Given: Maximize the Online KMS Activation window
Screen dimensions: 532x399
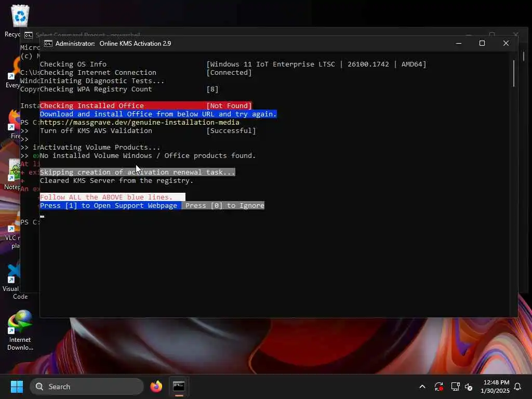Looking at the screenshot, I should [x=482, y=44].
